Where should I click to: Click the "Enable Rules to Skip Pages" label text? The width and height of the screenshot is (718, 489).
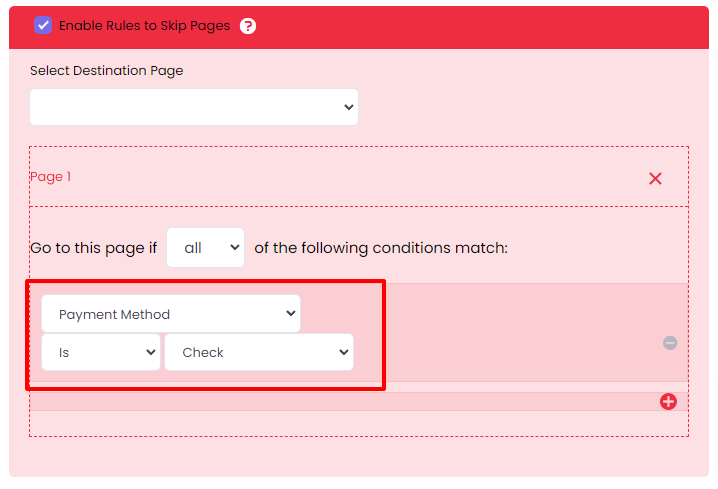pyautogui.click(x=144, y=26)
